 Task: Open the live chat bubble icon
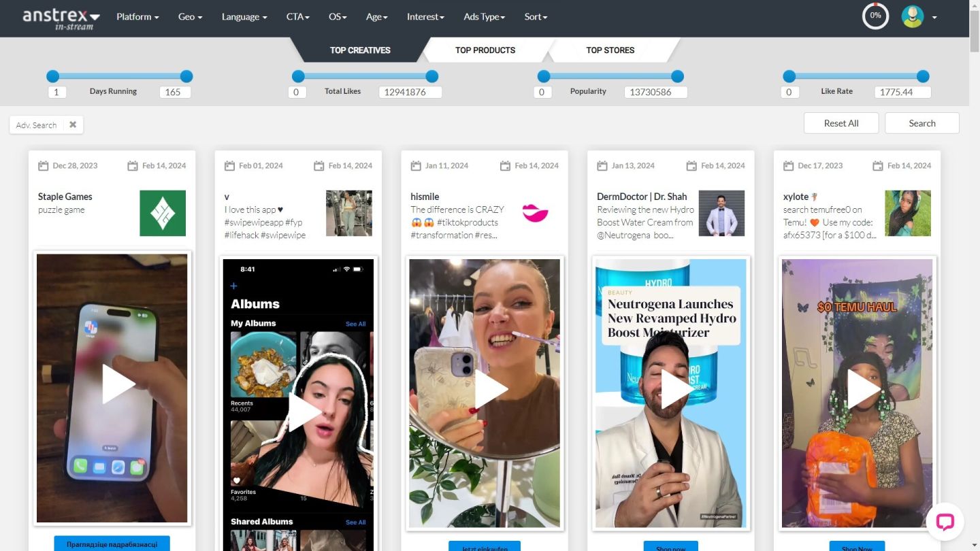pyautogui.click(x=945, y=522)
